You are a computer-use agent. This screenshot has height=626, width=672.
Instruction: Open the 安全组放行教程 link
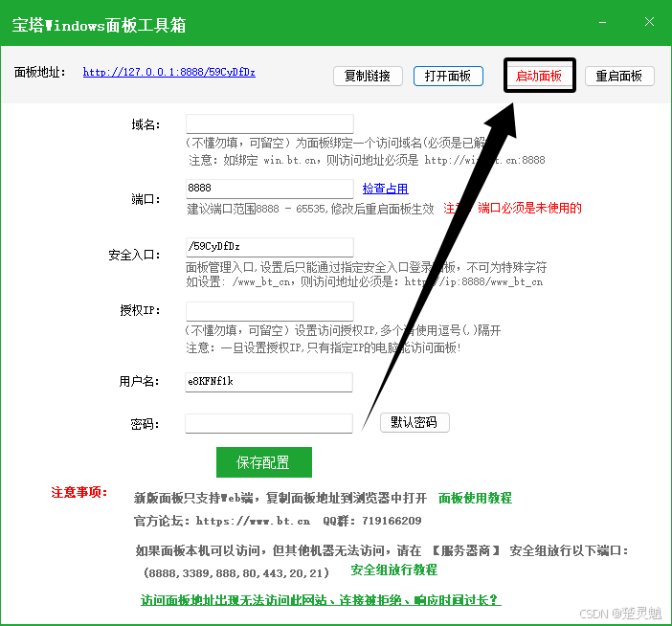click(x=393, y=570)
